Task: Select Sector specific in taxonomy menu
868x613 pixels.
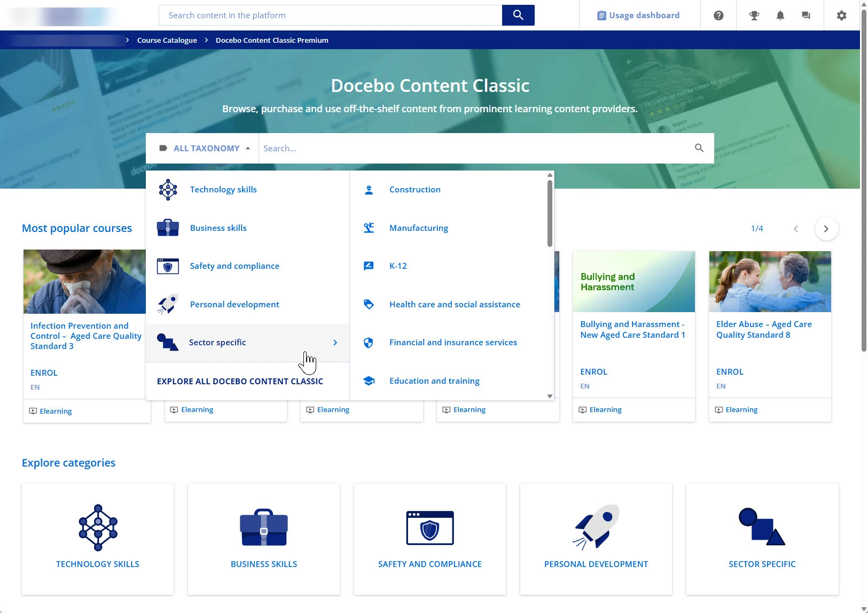Action: (247, 343)
